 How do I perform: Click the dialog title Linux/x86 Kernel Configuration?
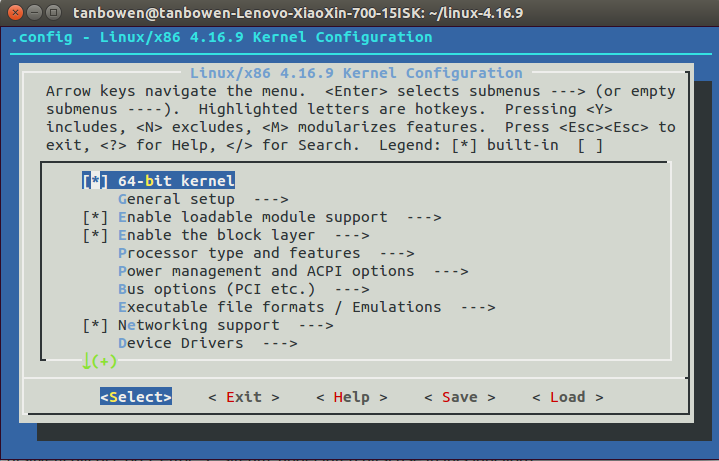pos(356,73)
